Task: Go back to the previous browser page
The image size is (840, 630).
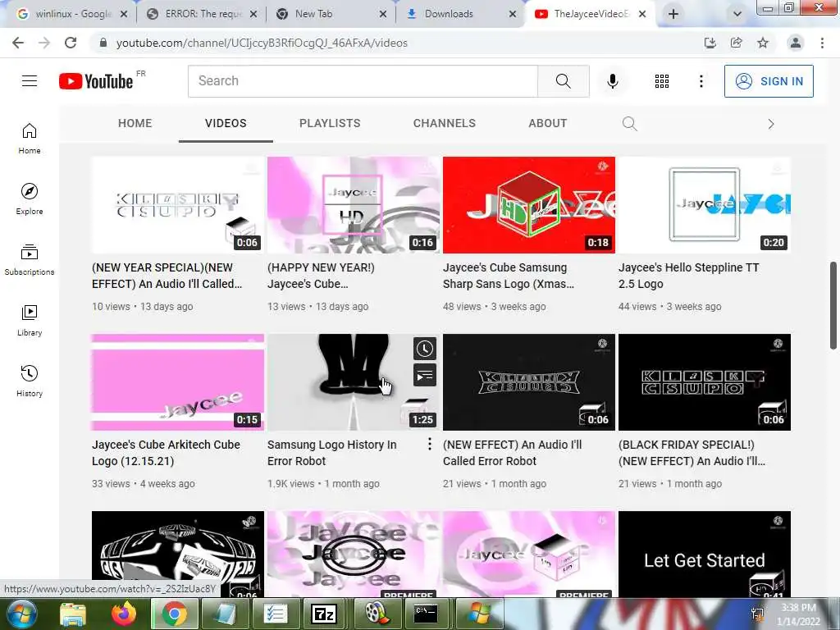Action: click(18, 43)
